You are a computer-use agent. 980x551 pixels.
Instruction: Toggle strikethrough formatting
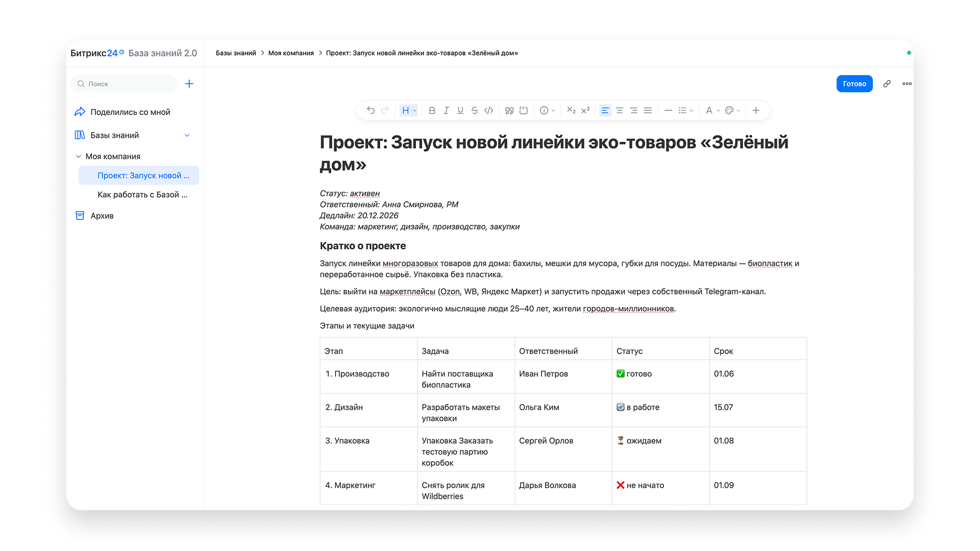tap(475, 110)
